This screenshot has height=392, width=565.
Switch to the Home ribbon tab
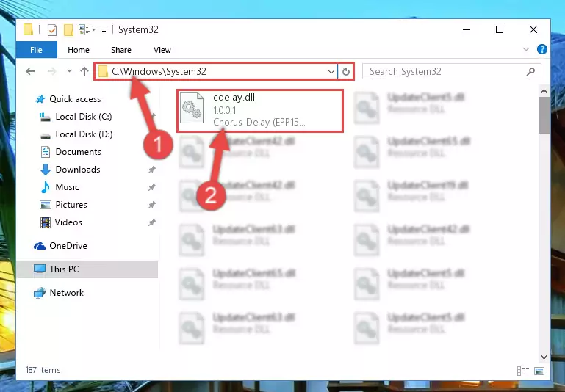[79, 50]
